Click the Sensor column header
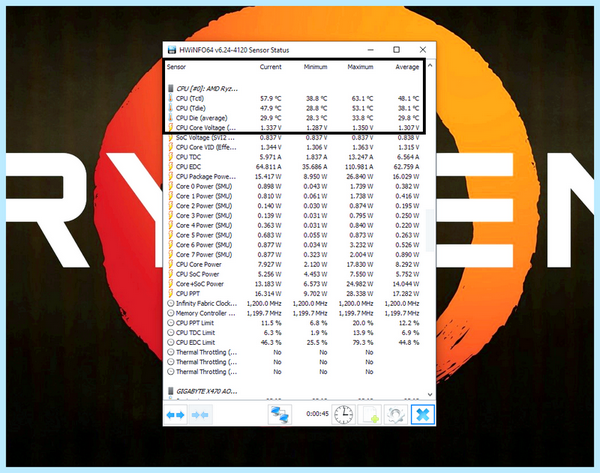The height and width of the screenshot is (473, 600). [176, 67]
